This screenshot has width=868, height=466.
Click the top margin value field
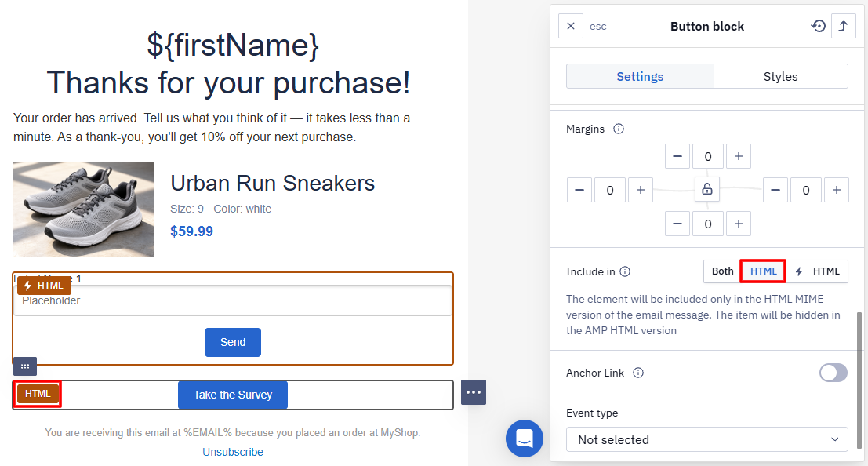click(x=708, y=156)
